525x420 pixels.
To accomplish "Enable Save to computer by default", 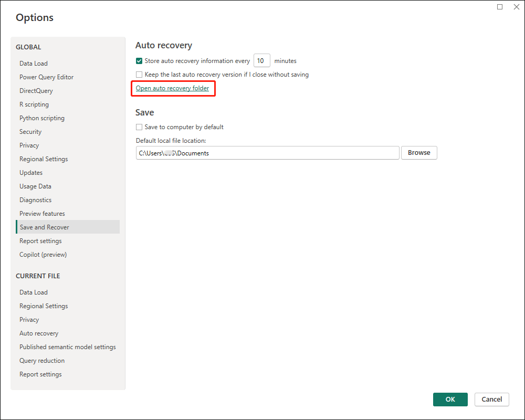I will [x=139, y=127].
